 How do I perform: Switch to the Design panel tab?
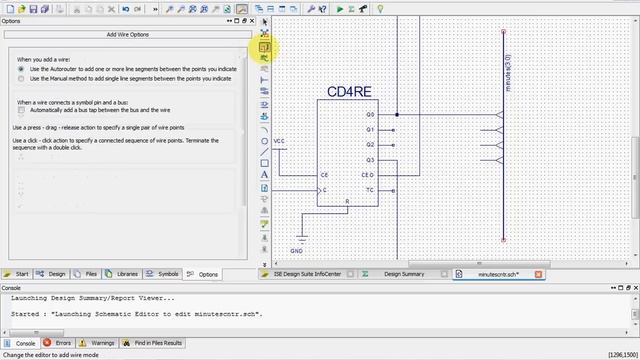[51, 274]
